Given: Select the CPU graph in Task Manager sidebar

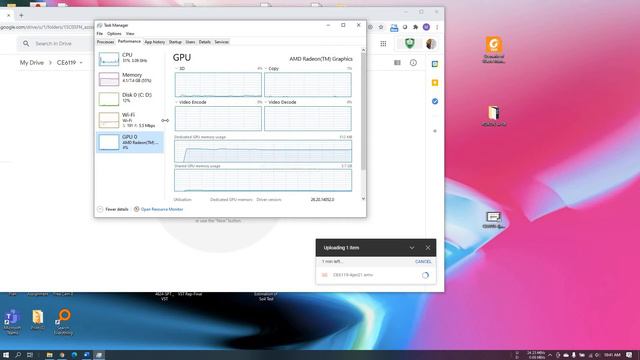Looking at the screenshot, I should coord(109,59).
